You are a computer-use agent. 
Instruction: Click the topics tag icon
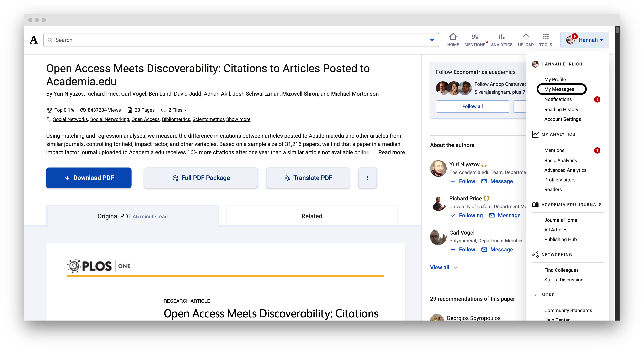coord(49,119)
